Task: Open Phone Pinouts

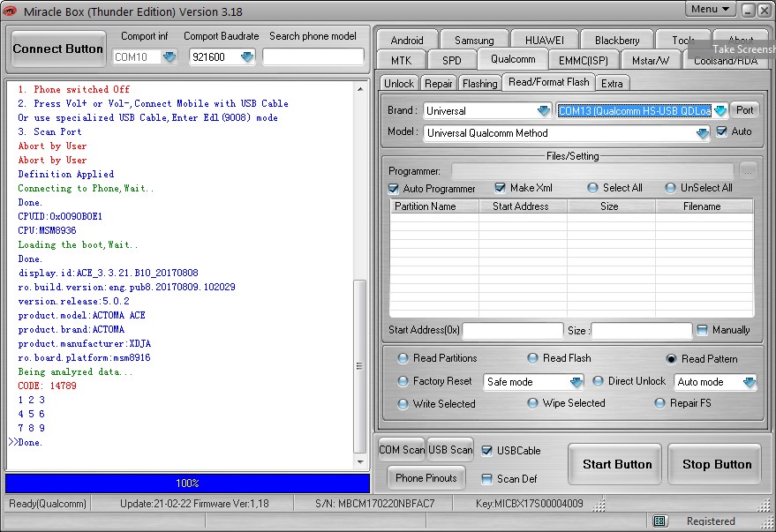Action: click(426, 478)
